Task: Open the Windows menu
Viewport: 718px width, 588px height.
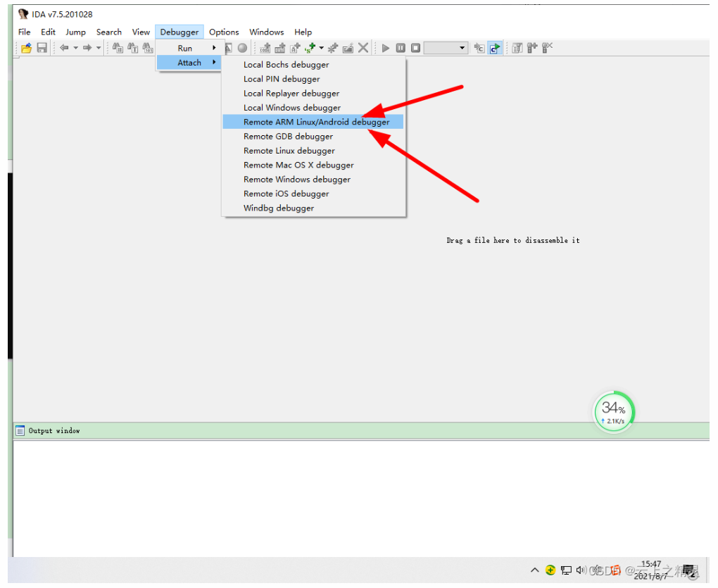Action: point(267,32)
